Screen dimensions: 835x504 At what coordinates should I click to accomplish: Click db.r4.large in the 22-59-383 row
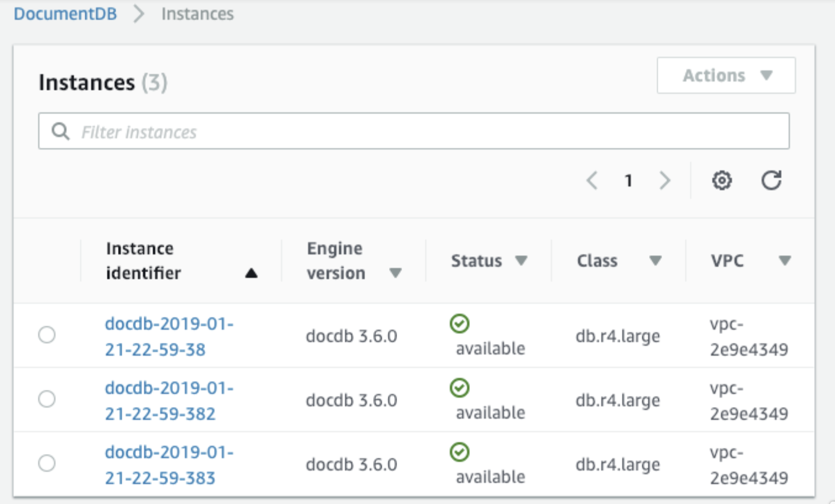[x=618, y=465]
